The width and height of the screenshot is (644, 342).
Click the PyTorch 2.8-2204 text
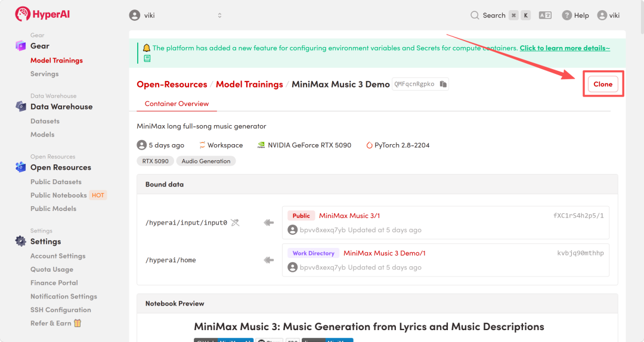[402, 145]
